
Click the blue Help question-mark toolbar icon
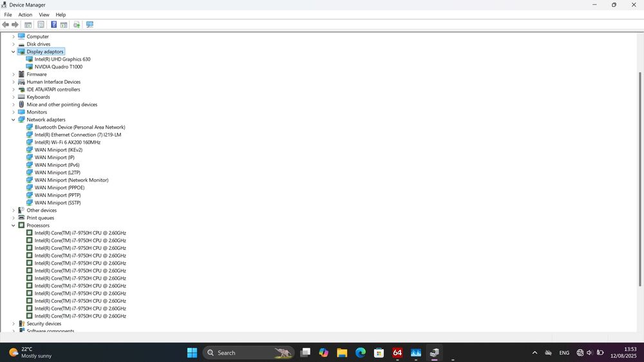[x=54, y=24]
